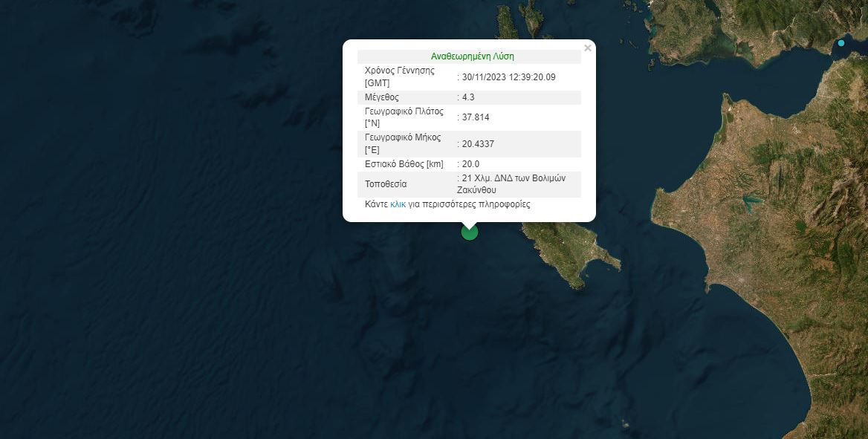The image size is (868, 439).
Task: Click the "Χρόνος Γέννησης [GMT]" label
Action: coord(400,77)
